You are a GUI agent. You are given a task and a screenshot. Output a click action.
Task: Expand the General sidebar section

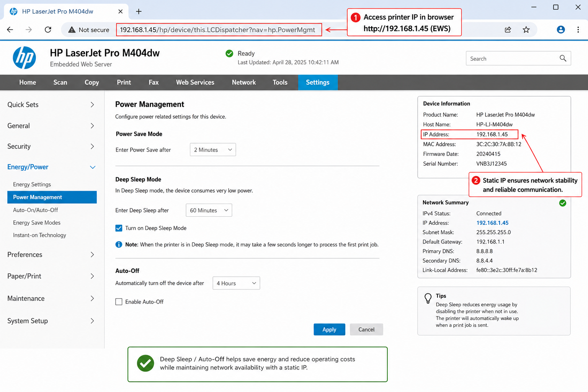coord(51,126)
